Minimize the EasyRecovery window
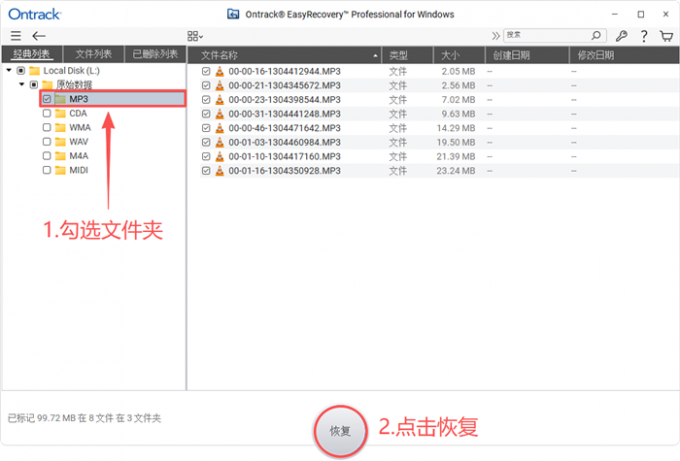The image size is (680, 461). (x=615, y=14)
